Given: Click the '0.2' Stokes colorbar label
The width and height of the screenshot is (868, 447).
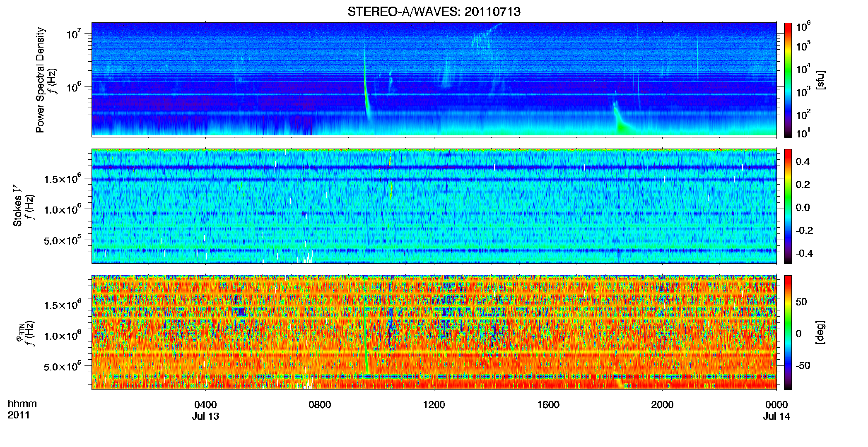Looking at the screenshot, I should point(803,185).
